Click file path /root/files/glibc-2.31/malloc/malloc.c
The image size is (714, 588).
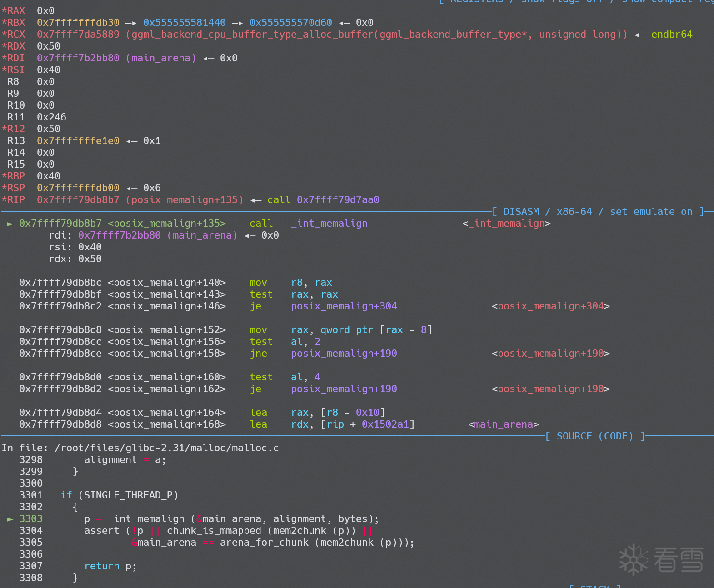(167, 448)
